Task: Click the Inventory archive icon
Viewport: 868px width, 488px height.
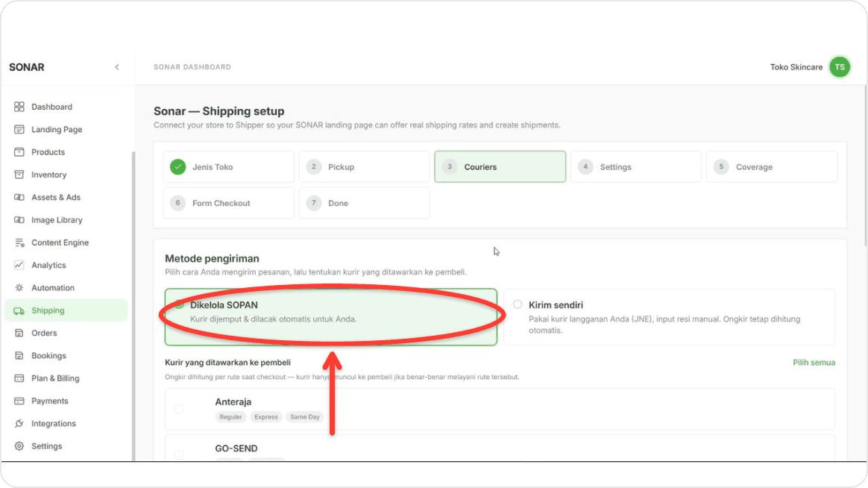Action: pos(19,175)
